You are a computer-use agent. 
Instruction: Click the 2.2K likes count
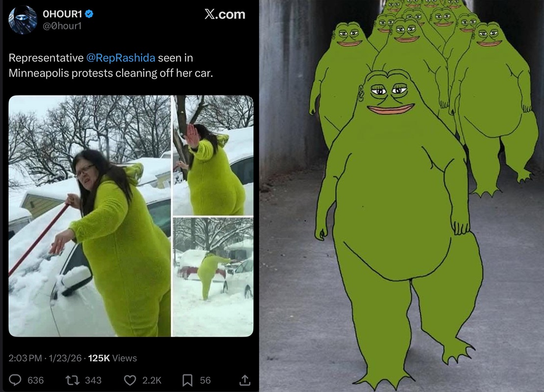click(x=151, y=380)
